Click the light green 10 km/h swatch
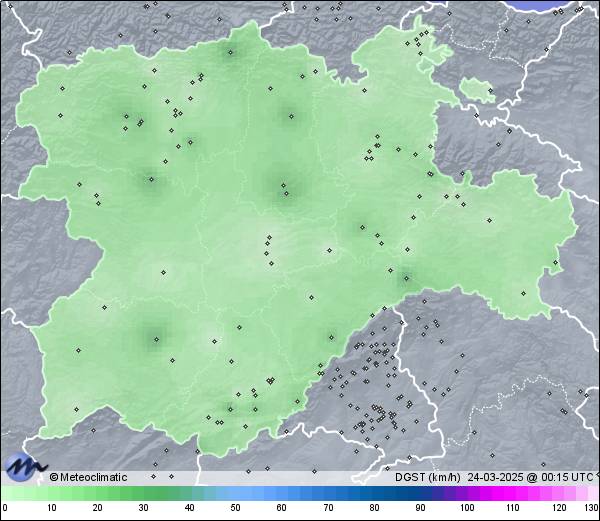Image resolution: width=600 pixels, height=521 pixels. pyautogui.click(x=52, y=493)
